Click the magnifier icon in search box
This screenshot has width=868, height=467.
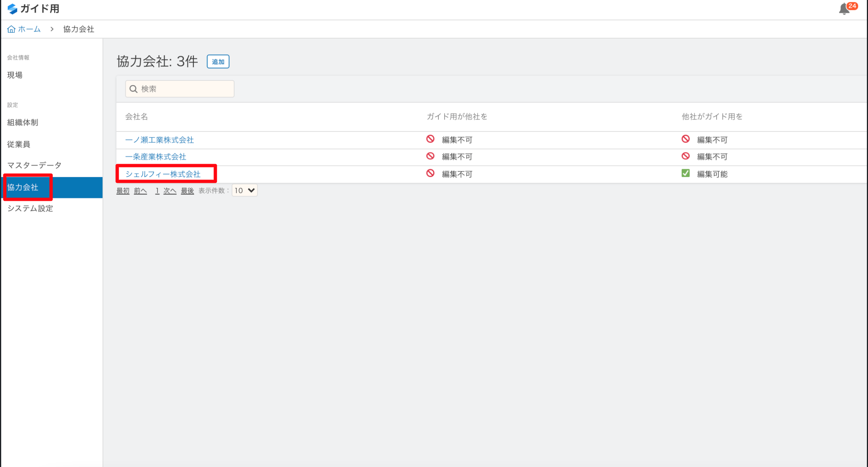133,89
